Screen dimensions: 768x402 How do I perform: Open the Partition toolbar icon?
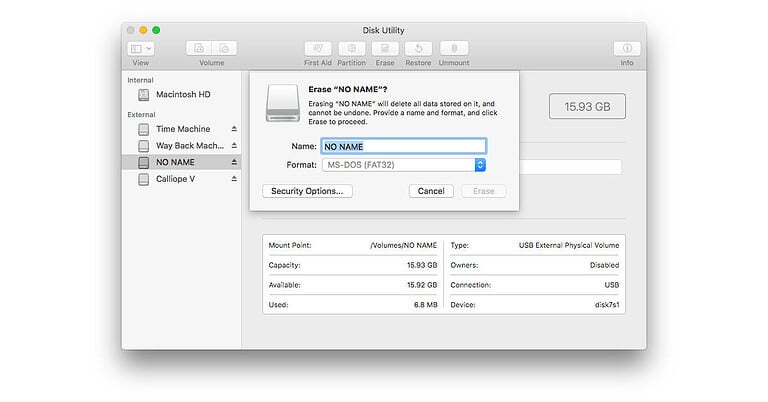tap(352, 48)
